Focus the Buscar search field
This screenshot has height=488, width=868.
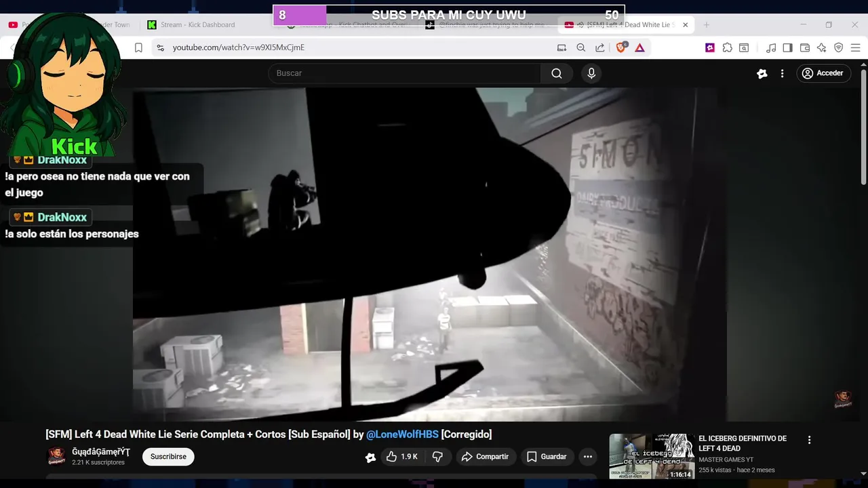(x=404, y=73)
